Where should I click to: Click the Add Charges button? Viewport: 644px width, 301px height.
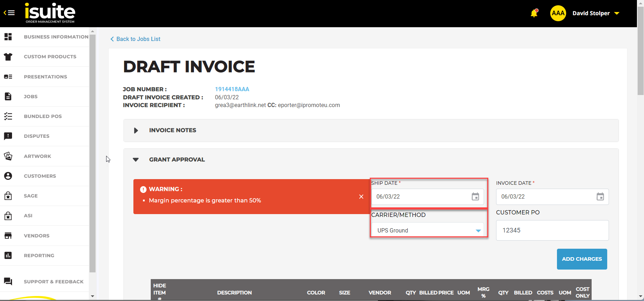pos(582,259)
